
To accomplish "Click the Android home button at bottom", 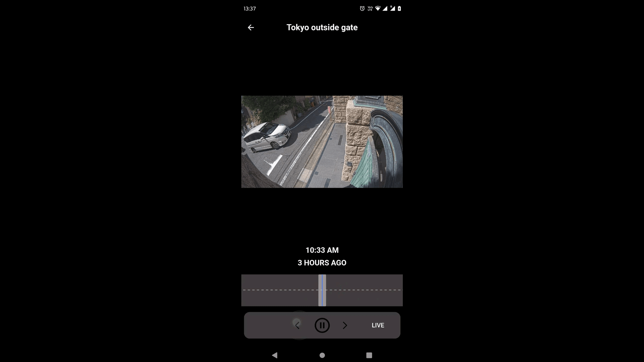I will tap(322, 355).
